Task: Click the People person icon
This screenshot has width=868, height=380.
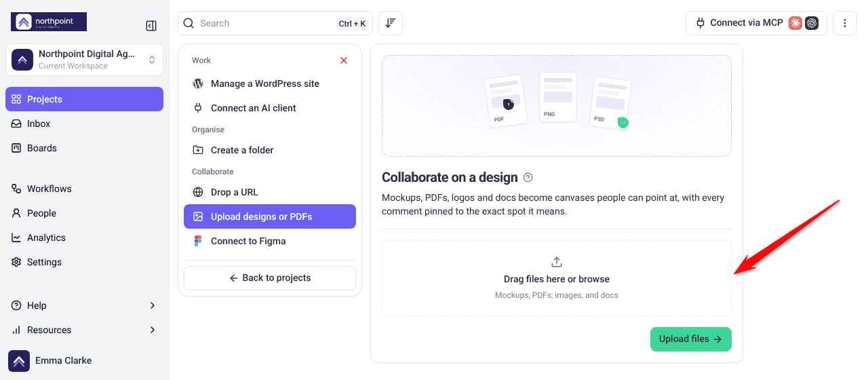Action: (16, 213)
